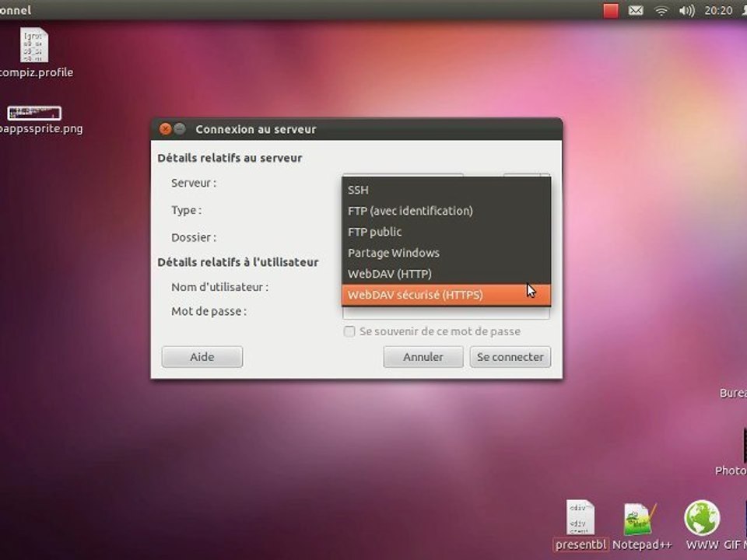The image size is (747, 560).
Task: Enable Se souvenir de ce mot de passe
Action: [x=349, y=331]
